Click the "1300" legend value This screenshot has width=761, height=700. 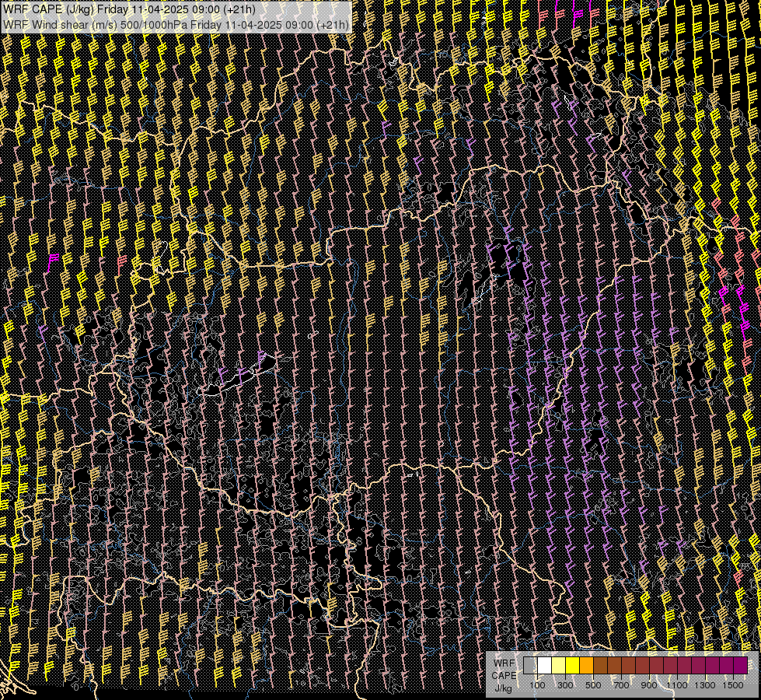pyautogui.click(x=705, y=685)
